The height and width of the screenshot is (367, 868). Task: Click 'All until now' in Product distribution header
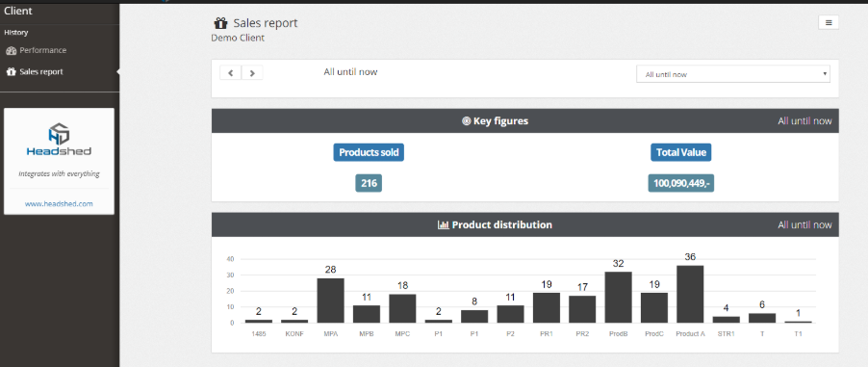(x=804, y=224)
